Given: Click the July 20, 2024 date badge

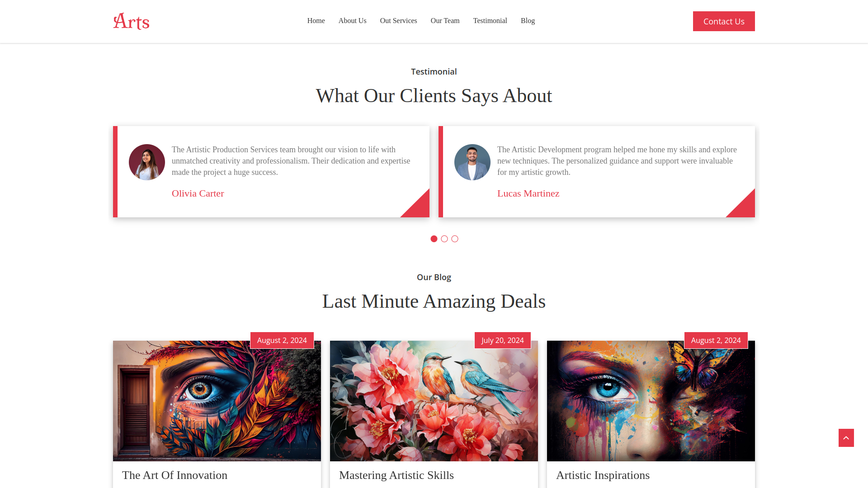Looking at the screenshot, I should pos(503,340).
